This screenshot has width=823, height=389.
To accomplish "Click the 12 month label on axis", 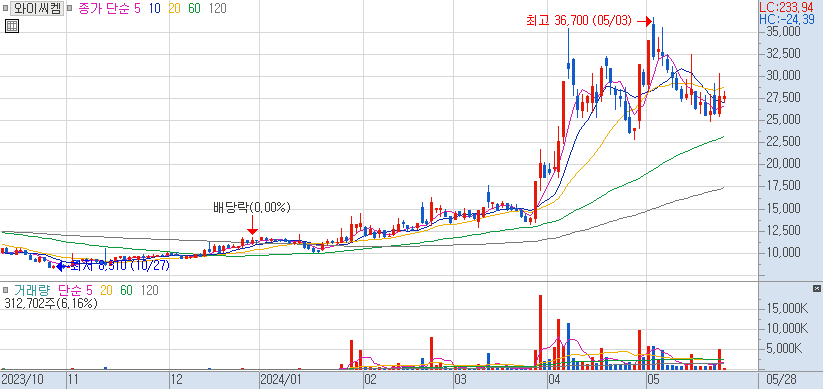I will 176,379.
